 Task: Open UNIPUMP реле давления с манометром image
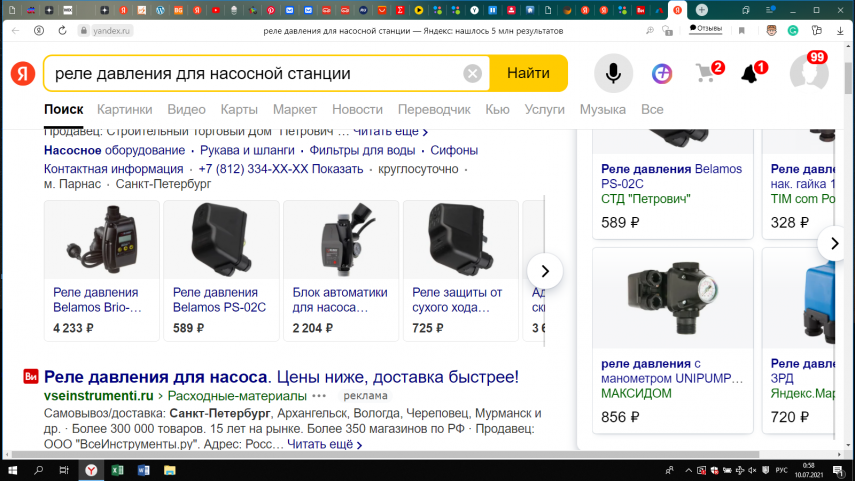(673, 298)
